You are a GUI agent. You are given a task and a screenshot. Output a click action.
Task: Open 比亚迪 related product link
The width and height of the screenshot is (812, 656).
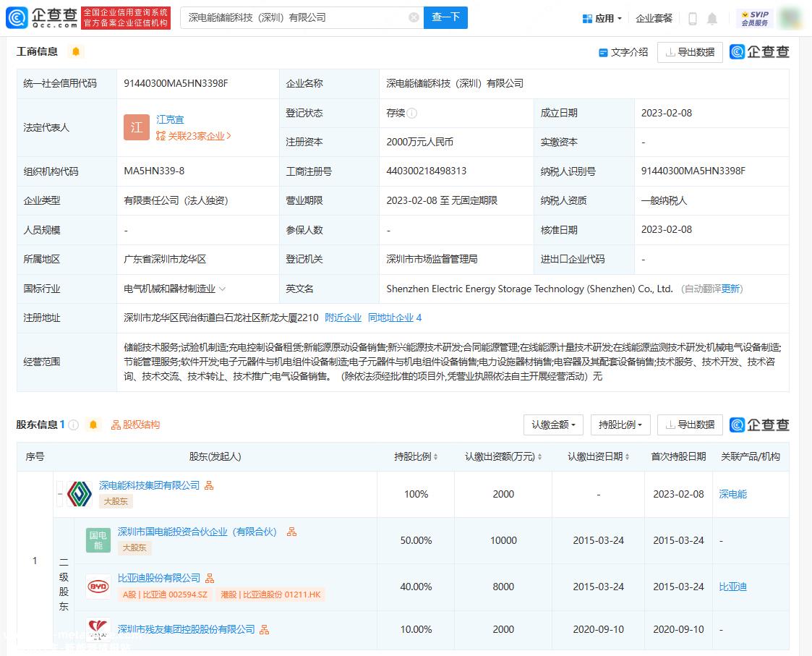point(732,587)
